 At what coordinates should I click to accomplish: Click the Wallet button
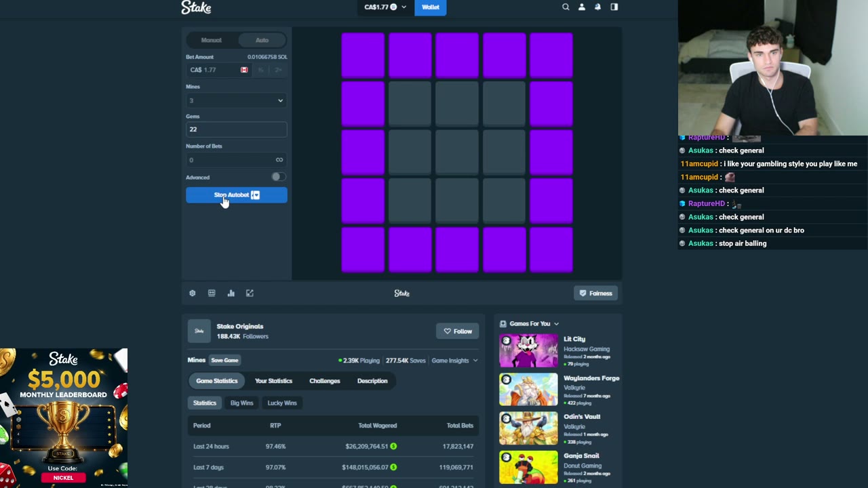point(431,7)
